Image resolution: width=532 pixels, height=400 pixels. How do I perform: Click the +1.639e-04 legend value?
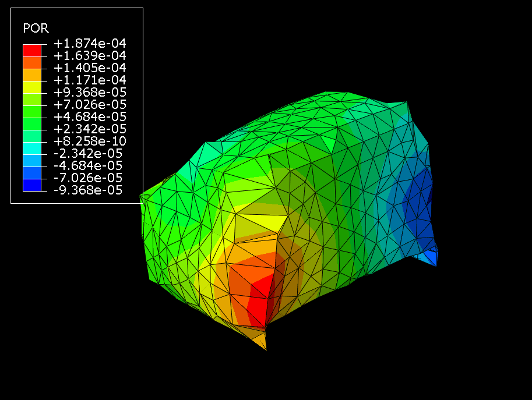[x=89, y=56]
